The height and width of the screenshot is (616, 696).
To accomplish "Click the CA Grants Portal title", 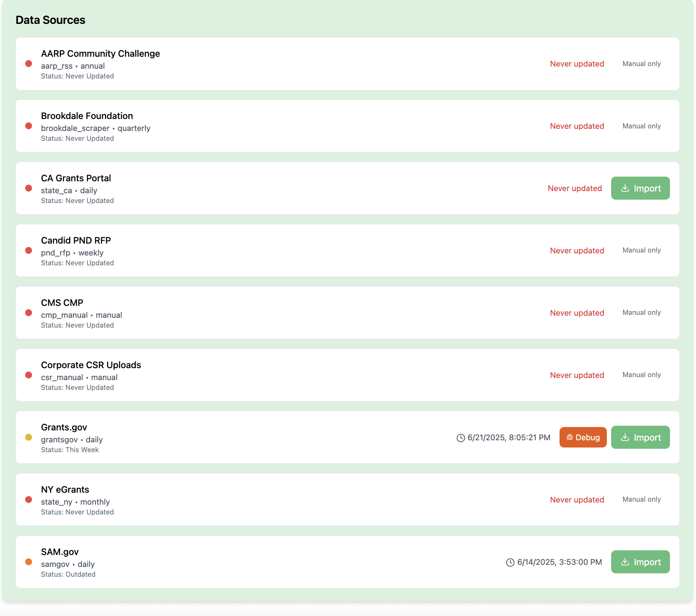I will pos(76,178).
